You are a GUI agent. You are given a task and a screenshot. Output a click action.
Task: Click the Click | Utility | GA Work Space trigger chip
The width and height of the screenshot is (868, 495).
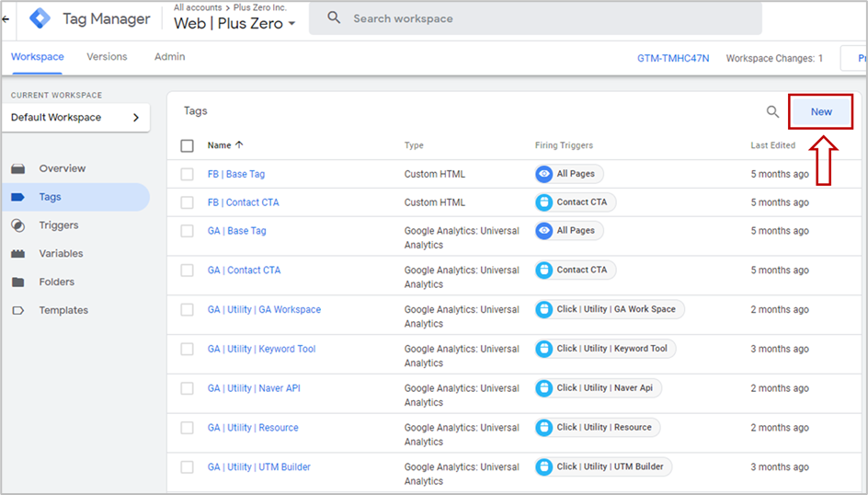pyautogui.click(x=610, y=309)
